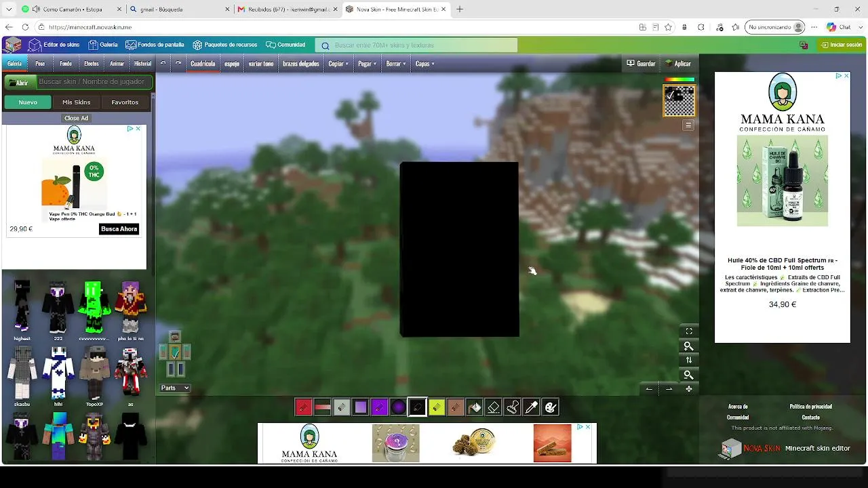The width and height of the screenshot is (868, 488).
Task: Pick the red gradient line tool
Action: click(x=322, y=407)
